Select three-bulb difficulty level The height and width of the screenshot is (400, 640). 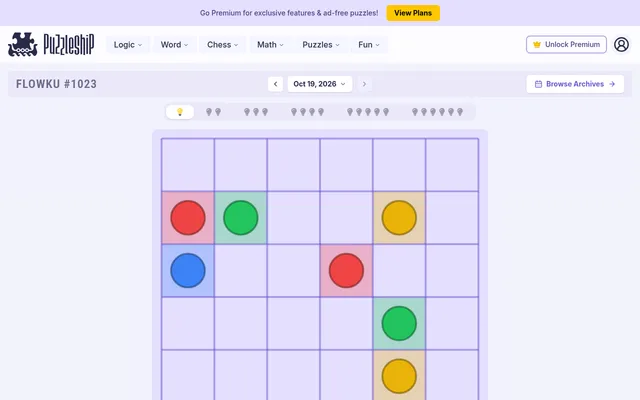[256, 112]
